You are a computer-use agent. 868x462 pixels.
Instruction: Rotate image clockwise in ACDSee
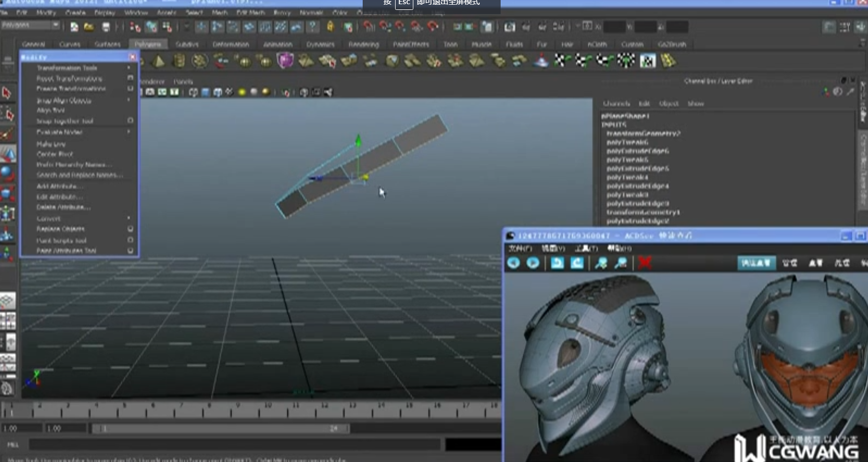click(x=577, y=263)
